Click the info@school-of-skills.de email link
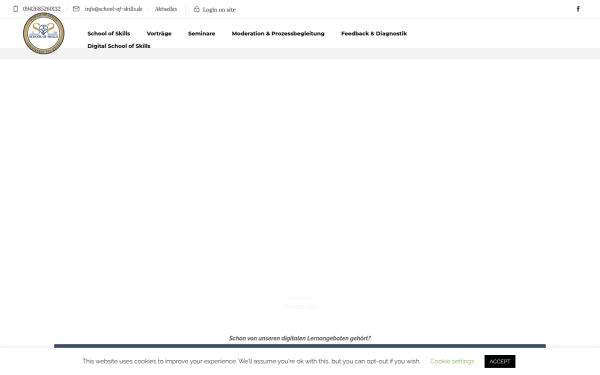This screenshot has height=375, width=600. tap(113, 9)
